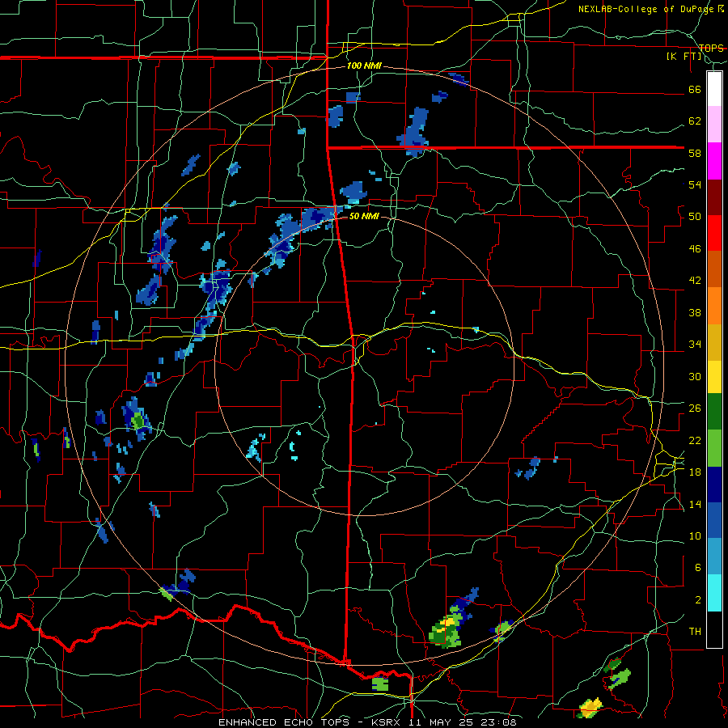Click the 62 value on the legend scale

click(x=695, y=121)
